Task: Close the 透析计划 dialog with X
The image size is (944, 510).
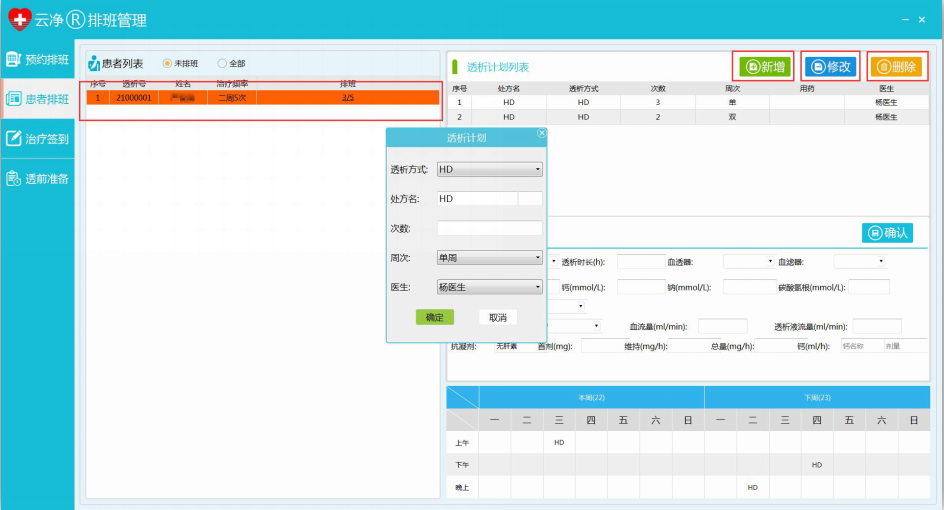Action: [542, 133]
